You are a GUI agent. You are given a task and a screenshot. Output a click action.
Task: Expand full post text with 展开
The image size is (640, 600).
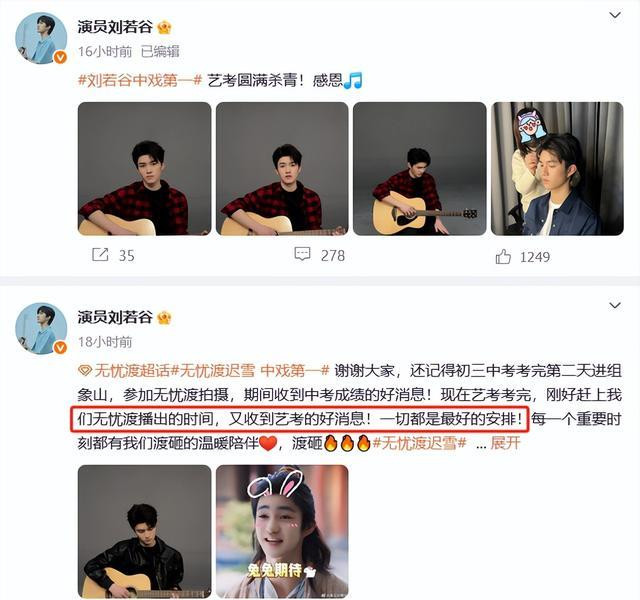coord(505,443)
